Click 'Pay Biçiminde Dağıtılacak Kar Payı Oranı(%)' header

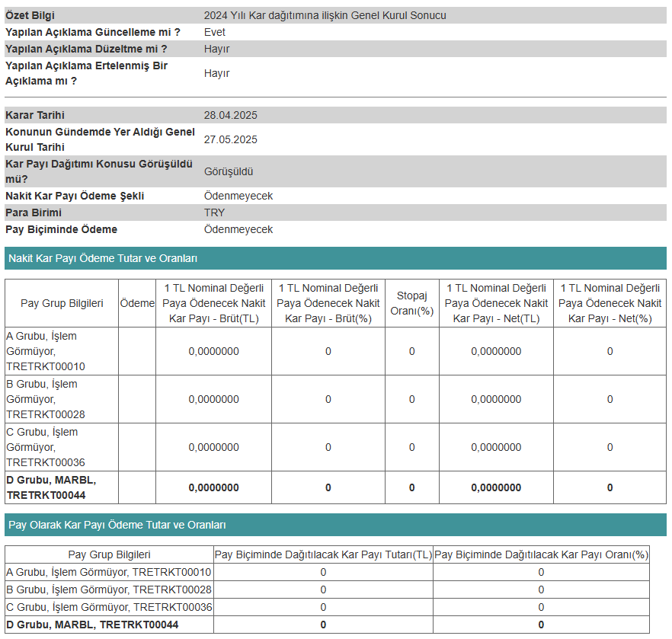pyautogui.click(x=541, y=554)
